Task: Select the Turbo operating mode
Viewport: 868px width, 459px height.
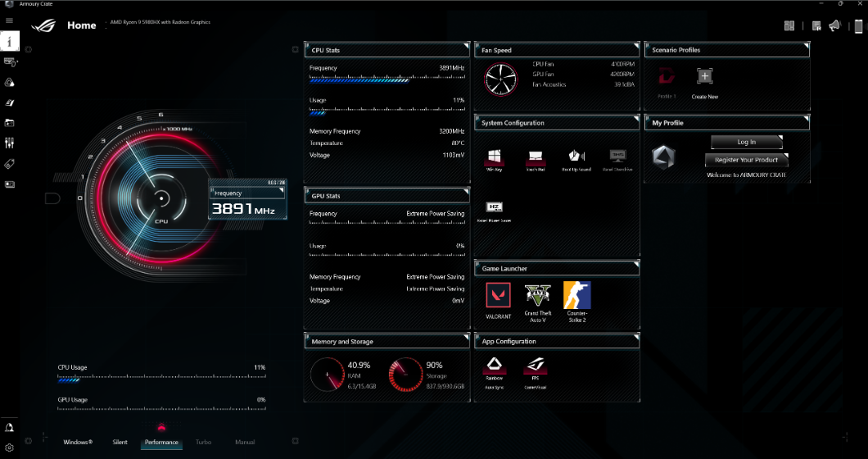Action: 203,443
